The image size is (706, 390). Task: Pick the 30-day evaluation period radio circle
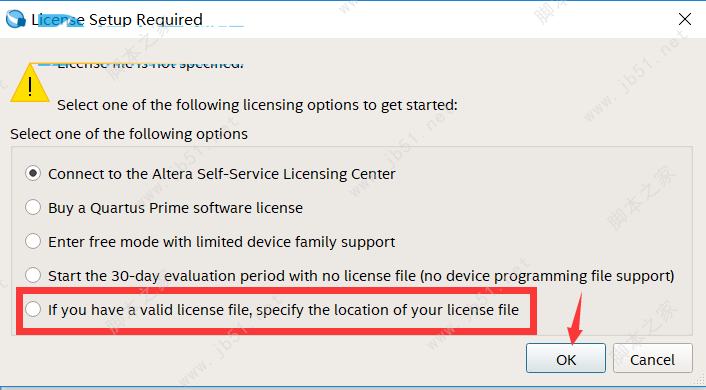tap(33, 275)
